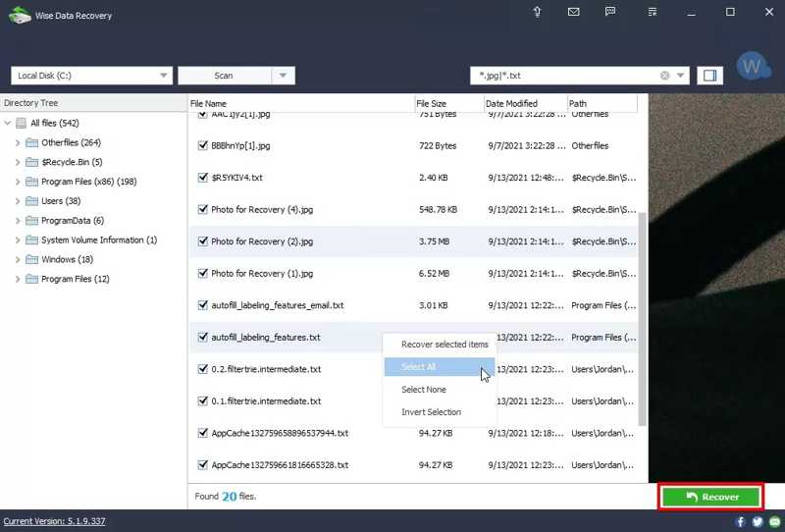This screenshot has width=785, height=532.
Task: Select Windows (18) in the directory tree
Action: [67, 259]
